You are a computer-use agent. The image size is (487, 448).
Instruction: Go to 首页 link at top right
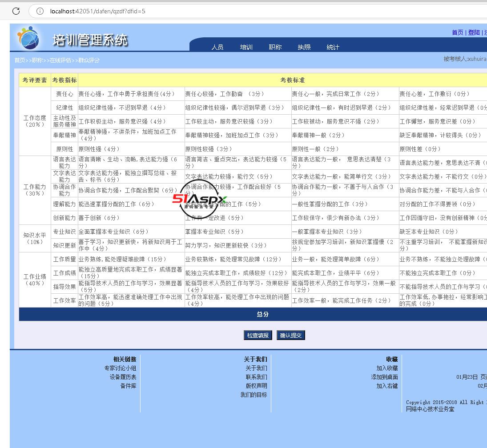point(458,32)
